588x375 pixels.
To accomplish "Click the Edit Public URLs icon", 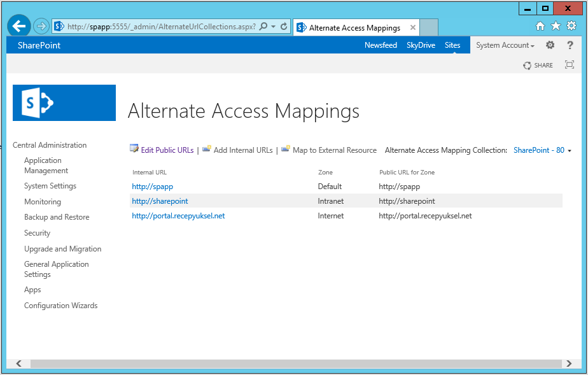I will click(134, 148).
